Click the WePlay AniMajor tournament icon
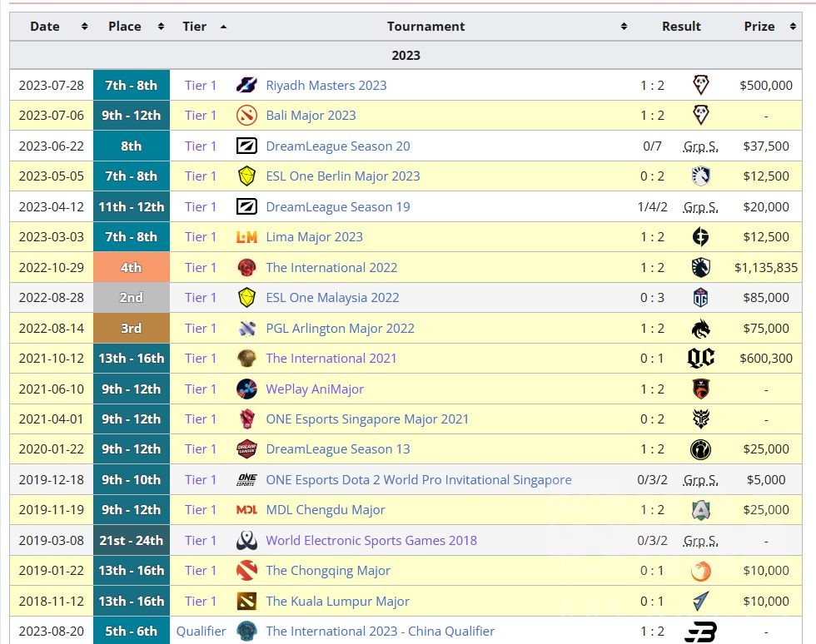This screenshot has width=816, height=644. tap(246, 389)
